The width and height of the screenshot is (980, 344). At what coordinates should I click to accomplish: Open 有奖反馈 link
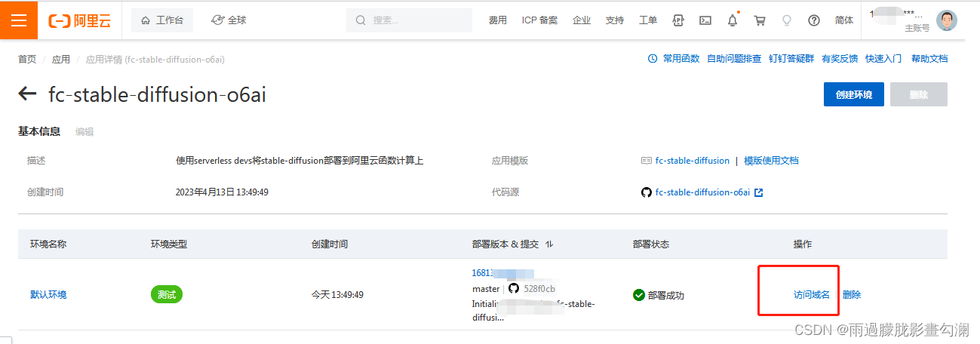[840, 59]
